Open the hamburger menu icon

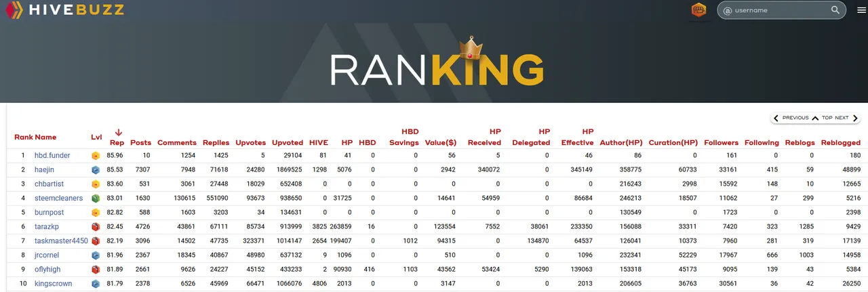pyautogui.click(x=861, y=10)
